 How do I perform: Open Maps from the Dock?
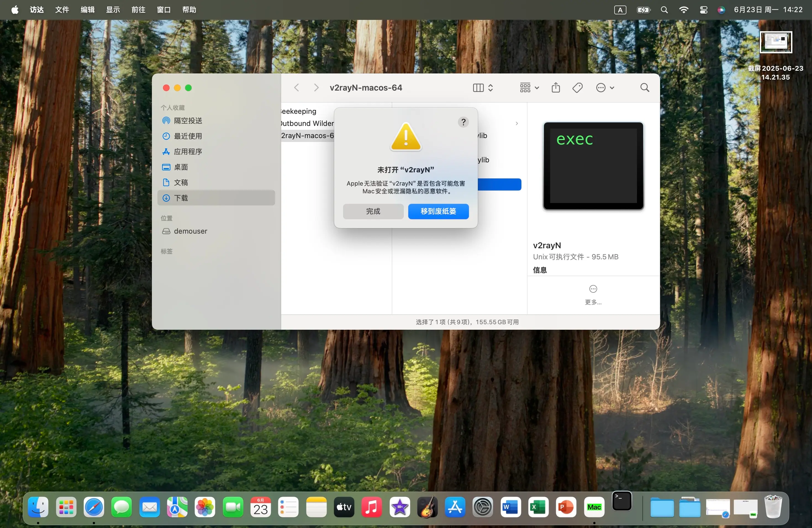(x=177, y=507)
